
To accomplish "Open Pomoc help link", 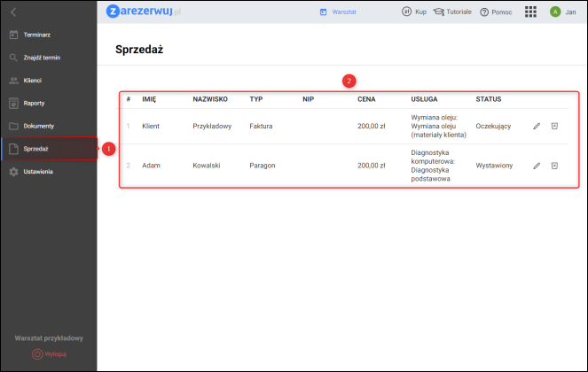I will click(496, 12).
